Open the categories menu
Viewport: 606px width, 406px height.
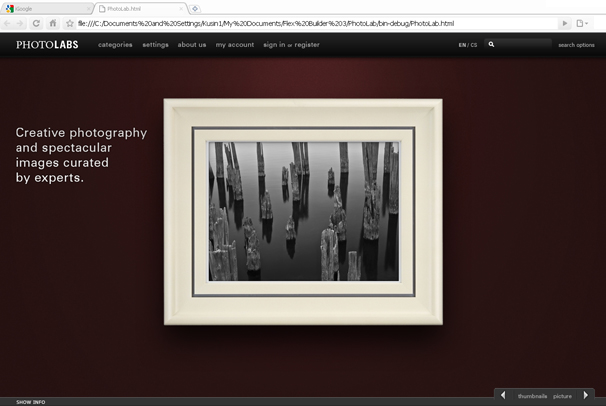click(x=115, y=45)
